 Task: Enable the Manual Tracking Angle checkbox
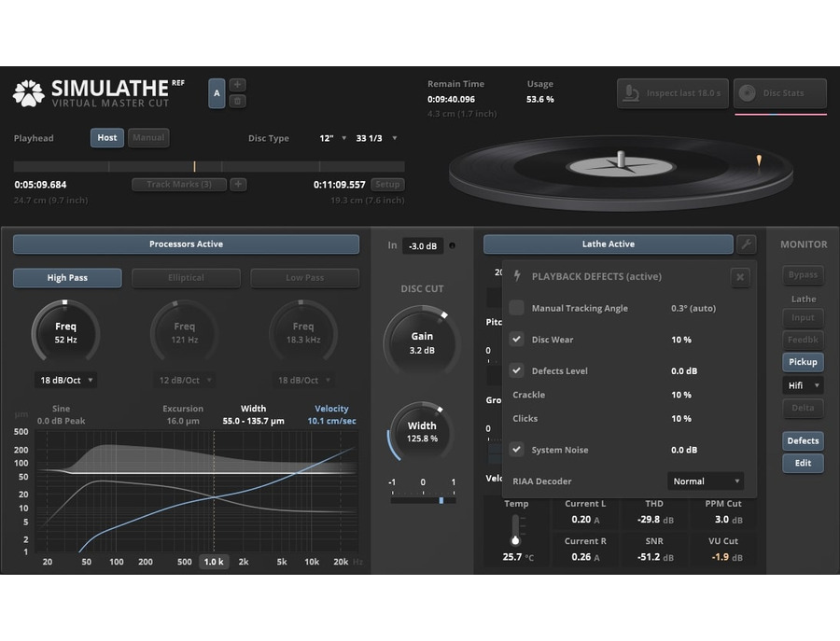pos(516,308)
